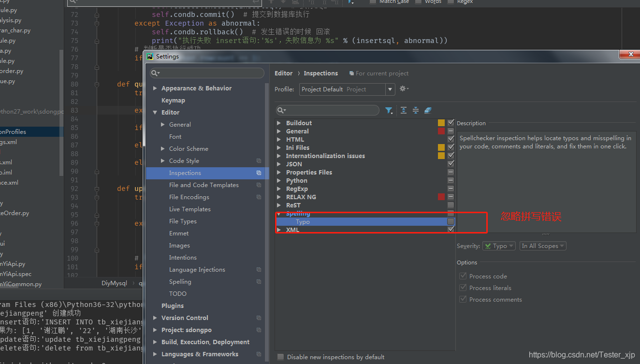The image size is (640, 364).
Task: Toggle the Ini Files inspections checkbox
Action: 451,147
